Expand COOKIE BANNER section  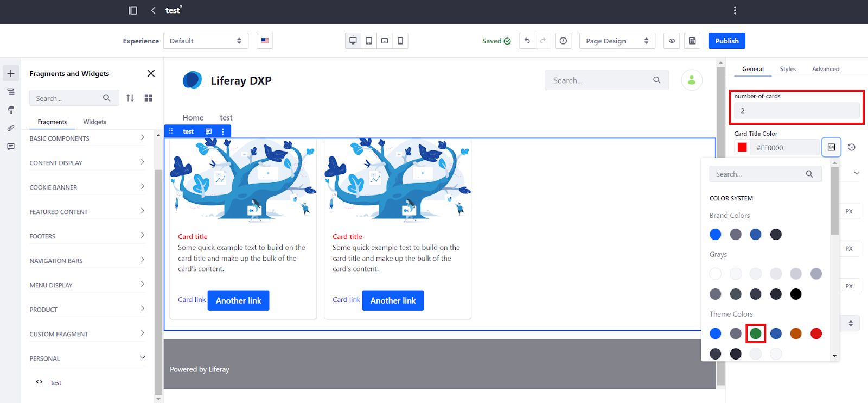[87, 187]
